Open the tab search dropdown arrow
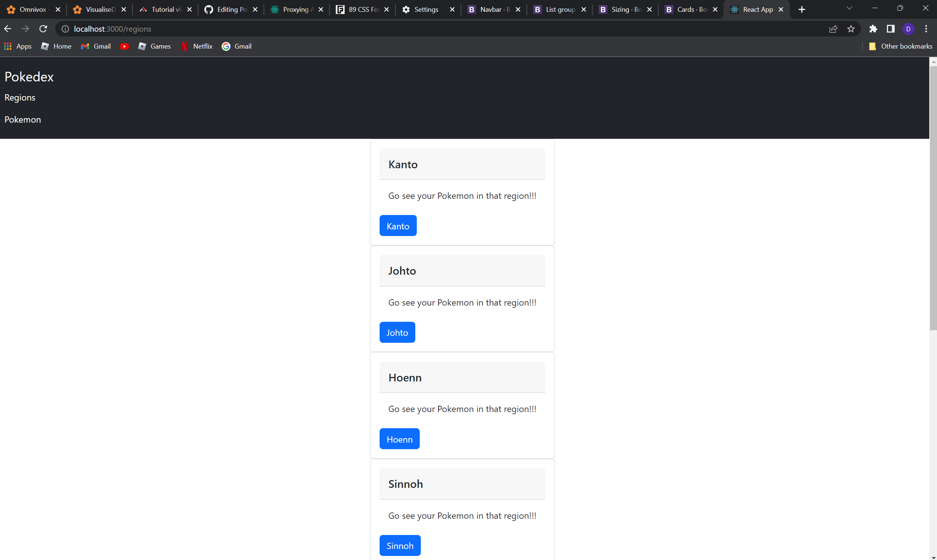The height and width of the screenshot is (560, 937). (x=849, y=8)
